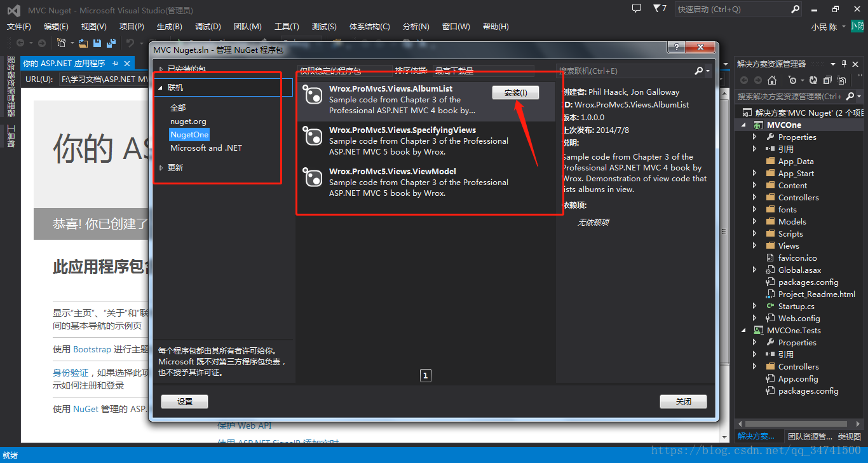This screenshot has height=463, width=868.
Task: Click the 关闭 close button in dialog
Action: tap(683, 402)
